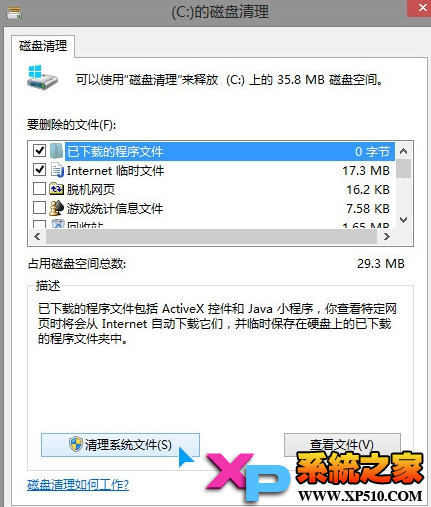This screenshot has height=507, width=431.
Task: Open the 磁盘清理如何工作? help link
Action: pyautogui.click(x=78, y=484)
